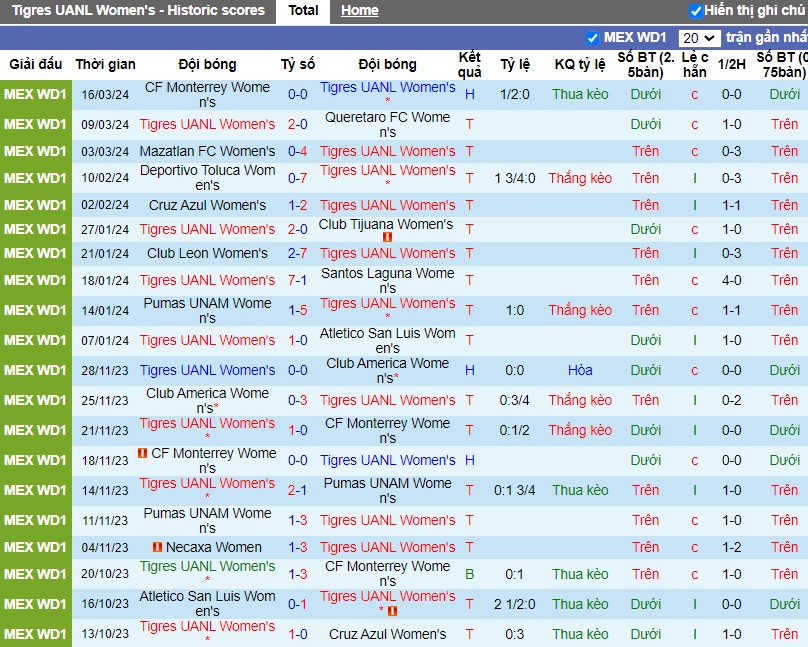808x647 pixels.
Task: Open the Home tab
Action: tap(359, 10)
